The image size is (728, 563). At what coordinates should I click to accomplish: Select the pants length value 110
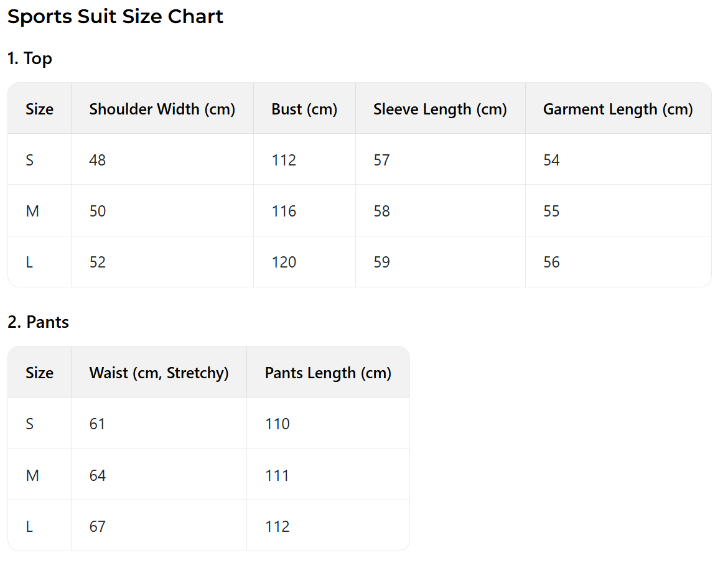coord(277,424)
